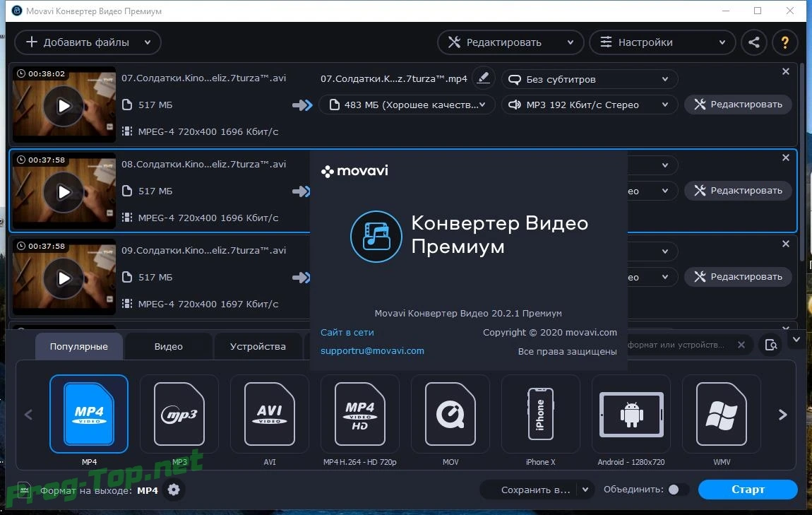This screenshot has height=515, width=812.
Task: Open Добавить файлы dropdown arrow
Action: point(148,42)
